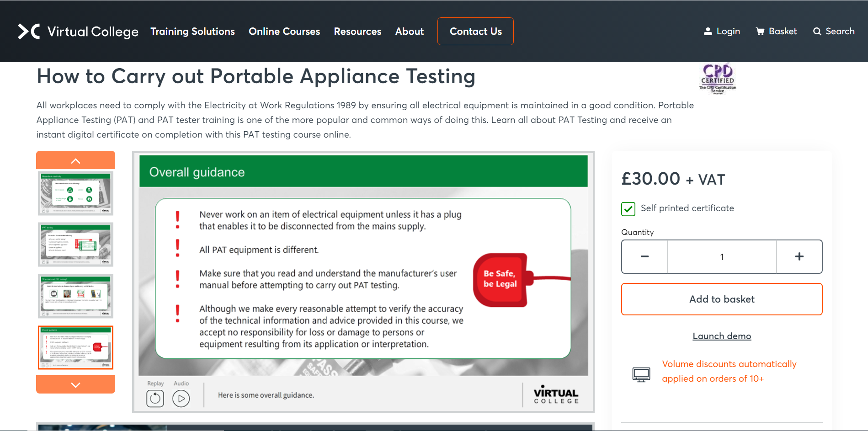Open the Launch demo link

721,336
